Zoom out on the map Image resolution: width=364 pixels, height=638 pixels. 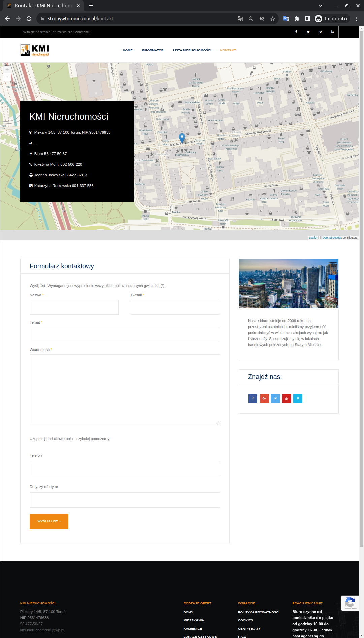coord(7,77)
